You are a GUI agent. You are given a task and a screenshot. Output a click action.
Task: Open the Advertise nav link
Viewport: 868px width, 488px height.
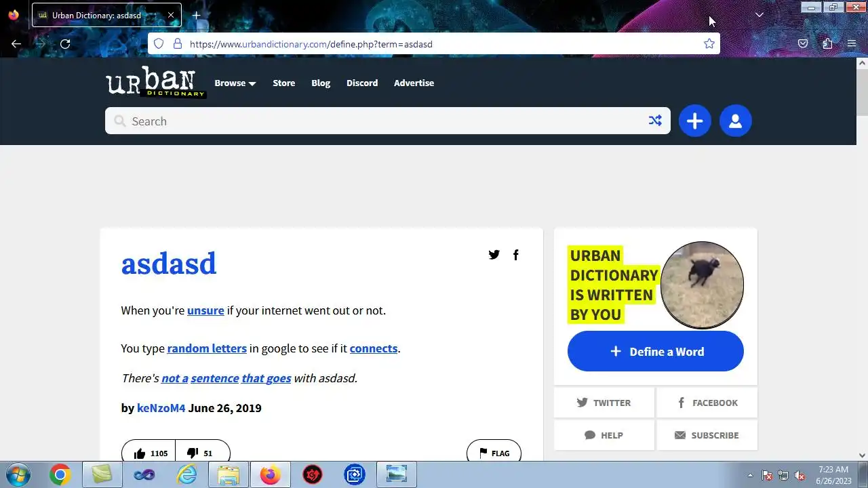pos(414,83)
